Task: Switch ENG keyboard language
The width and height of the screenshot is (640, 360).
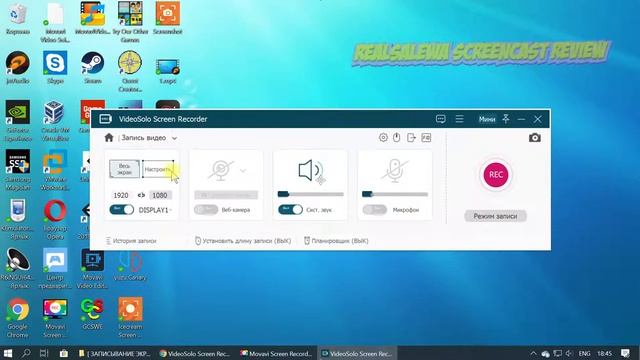Action: (584, 353)
